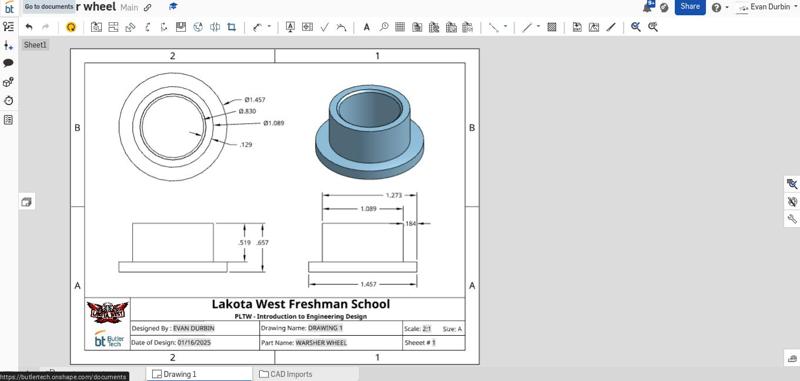The width and height of the screenshot is (800, 381).
Task: Click the Redo arrow
Action: pos(45,28)
